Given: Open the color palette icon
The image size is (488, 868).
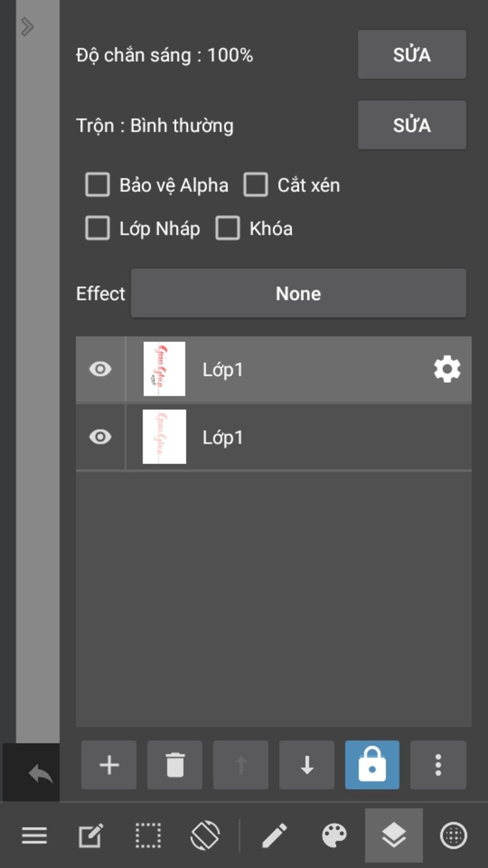Looking at the screenshot, I should (334, 836).
